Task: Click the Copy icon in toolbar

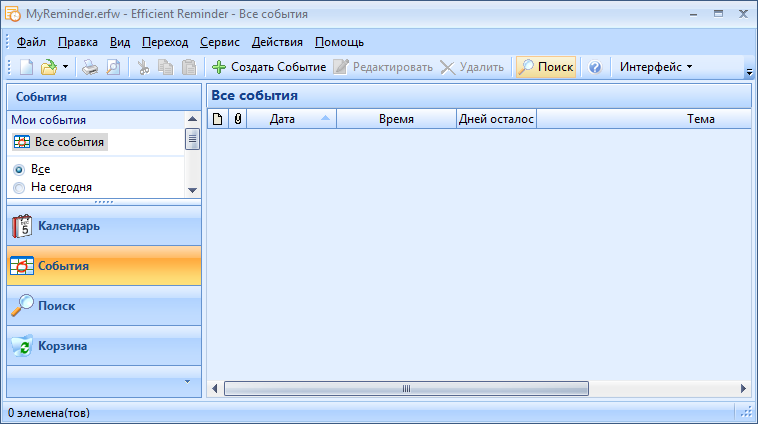Action: pos(166,67)
